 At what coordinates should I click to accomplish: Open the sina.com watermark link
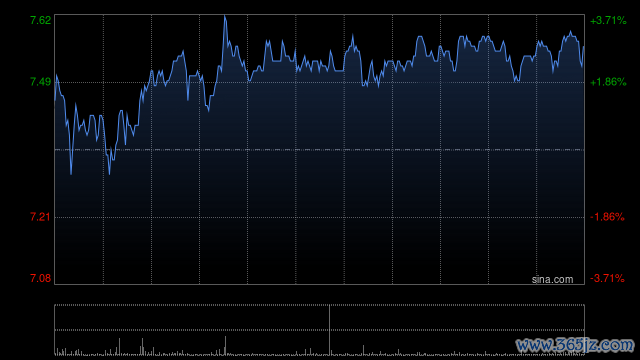pos(552,280)
